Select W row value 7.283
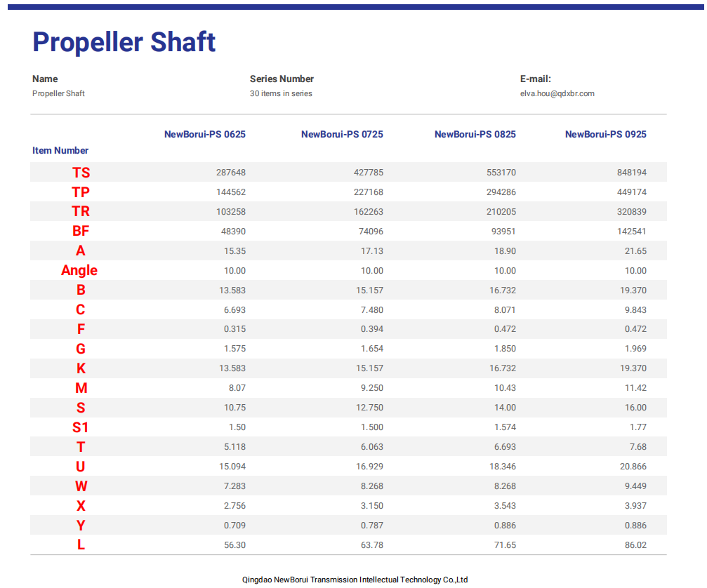 point(235,486)
